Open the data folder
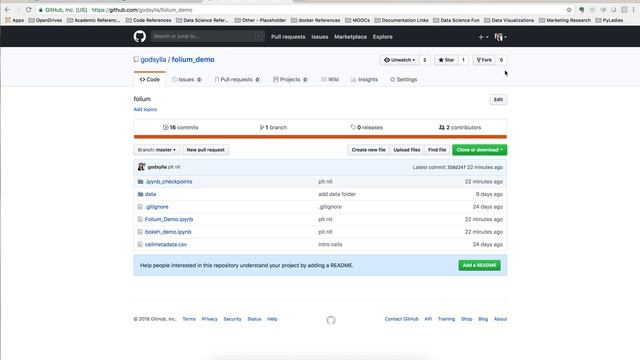 [150, 194]
